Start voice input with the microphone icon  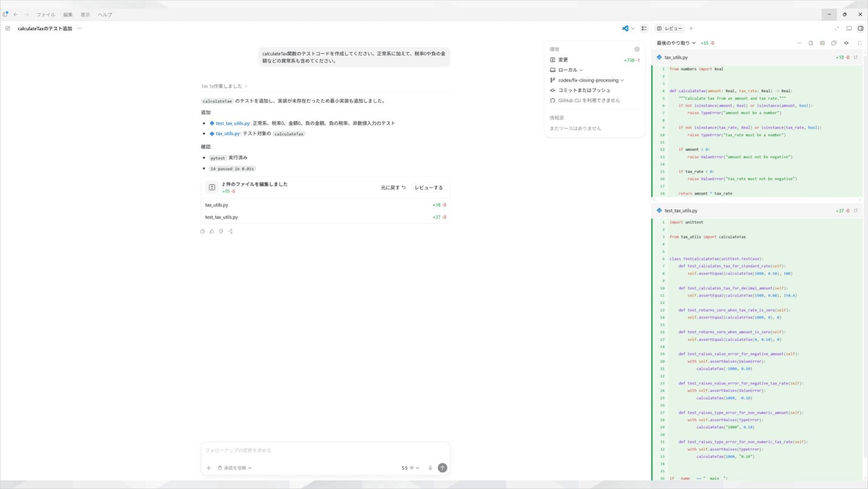430,468
